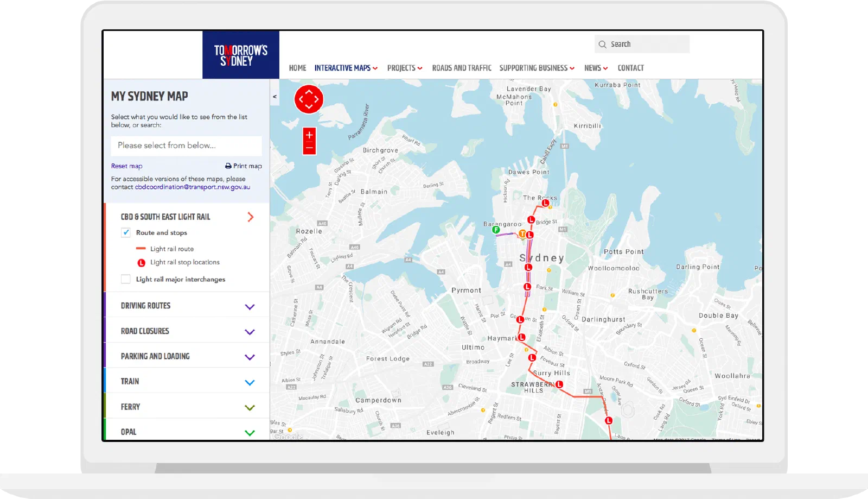Viewport: 868px width, 499px height.
Task: Click the Print map link
Action: click(x=244, y=166)
